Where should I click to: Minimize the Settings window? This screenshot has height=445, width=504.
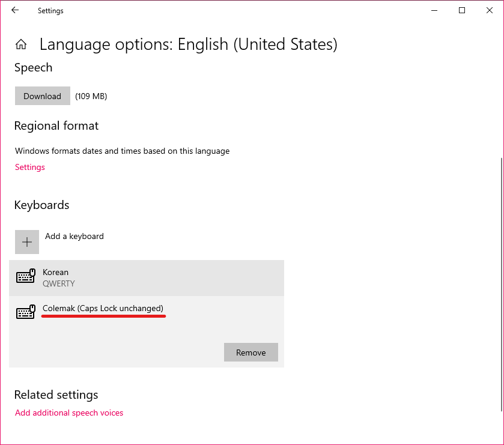(x=434, y=10)
